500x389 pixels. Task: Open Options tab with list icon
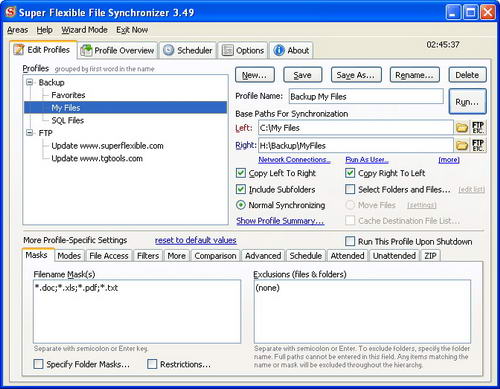(228, 50)
